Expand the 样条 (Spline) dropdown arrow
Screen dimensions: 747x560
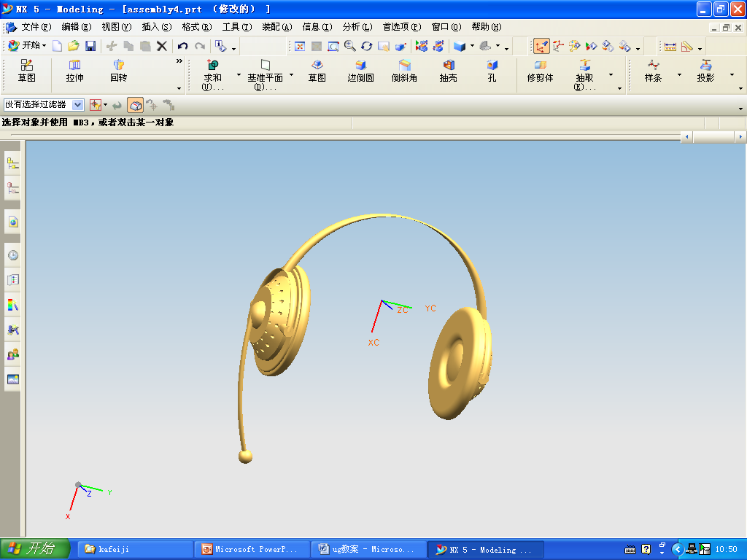tap(679, 75)
